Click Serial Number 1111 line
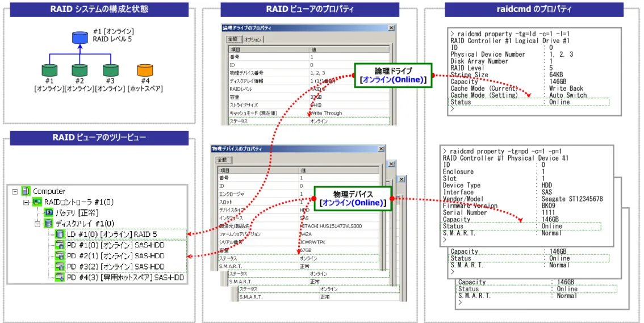Image resolution: width=644 pixels, height=323 pixels. (x=499, y=213)
